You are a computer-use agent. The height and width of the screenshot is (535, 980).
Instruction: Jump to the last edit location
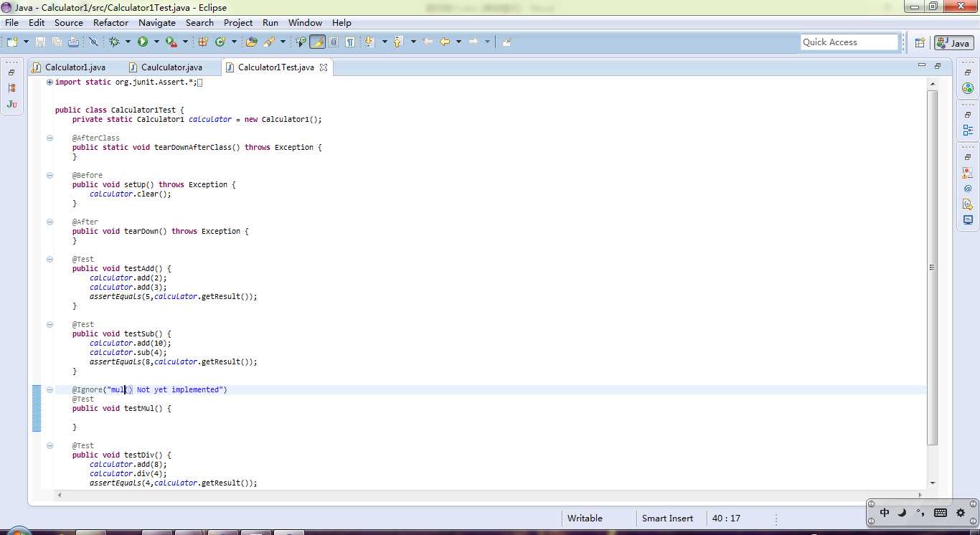[x=428, y=42]
